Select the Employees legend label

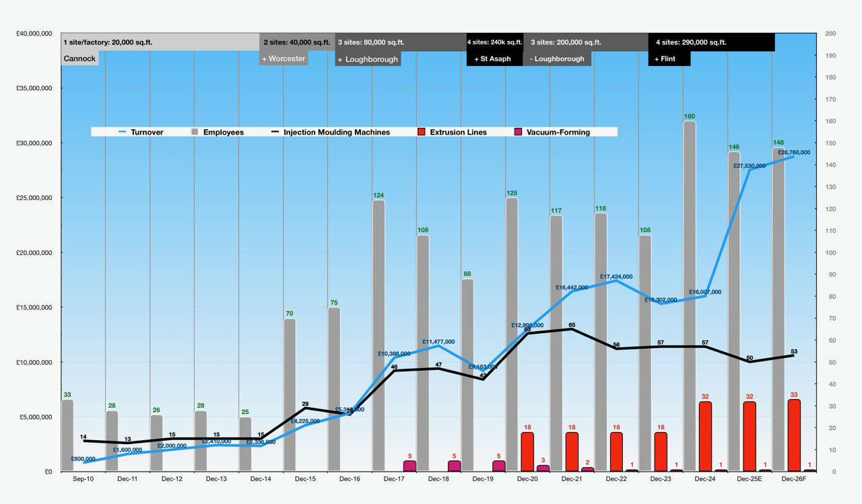(x=224, y=133)
